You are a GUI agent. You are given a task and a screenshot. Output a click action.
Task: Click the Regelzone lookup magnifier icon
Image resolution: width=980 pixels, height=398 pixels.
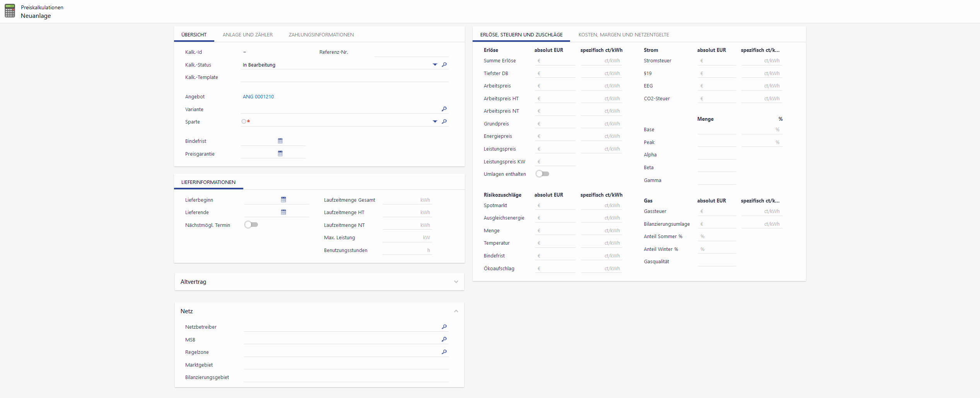444,352
